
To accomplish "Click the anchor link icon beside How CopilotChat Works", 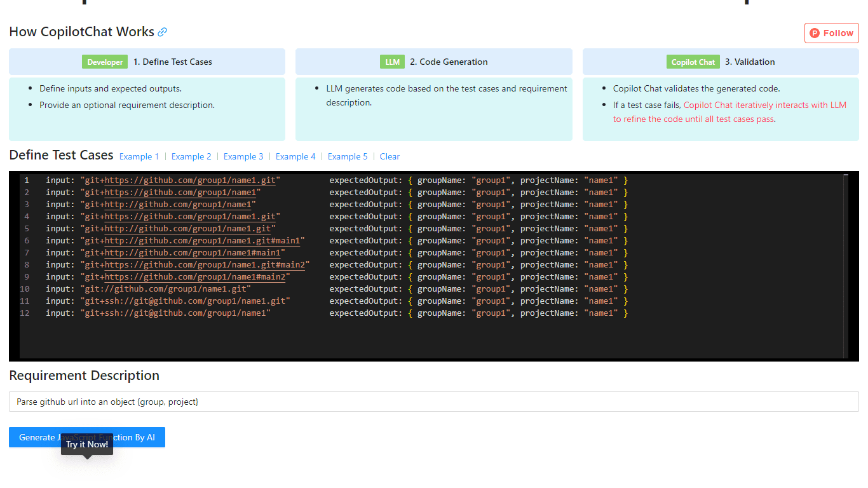I will pos(163,32).
